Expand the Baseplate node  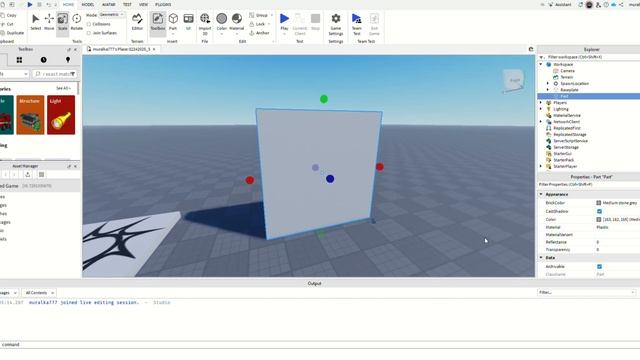click(x=548, y=90)
